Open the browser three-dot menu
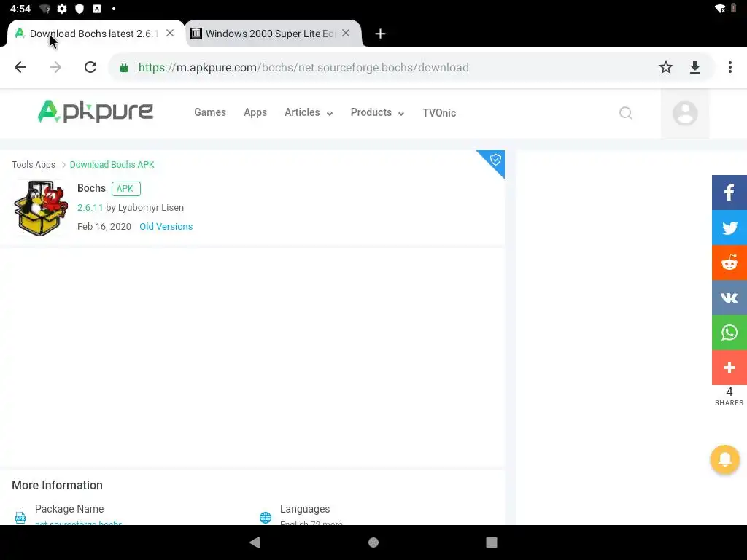 [729, 67]
